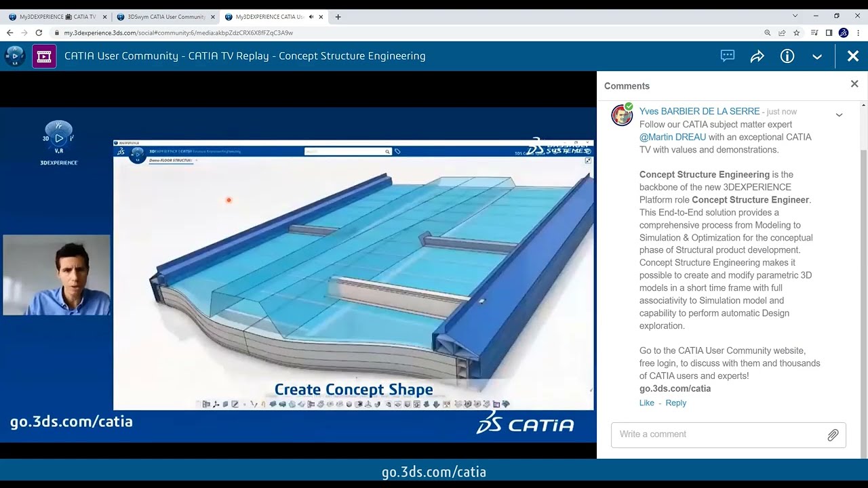The height and width of the screenshot is (488, 868).
Task: Click the purple media film icon
Action: coord(44,56)
